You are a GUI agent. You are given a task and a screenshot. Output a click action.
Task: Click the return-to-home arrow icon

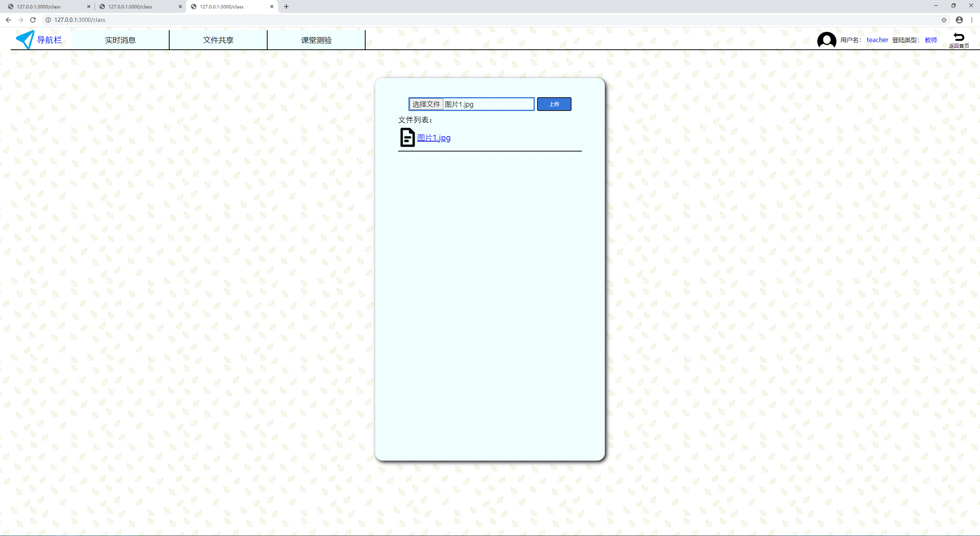(959, 37)
